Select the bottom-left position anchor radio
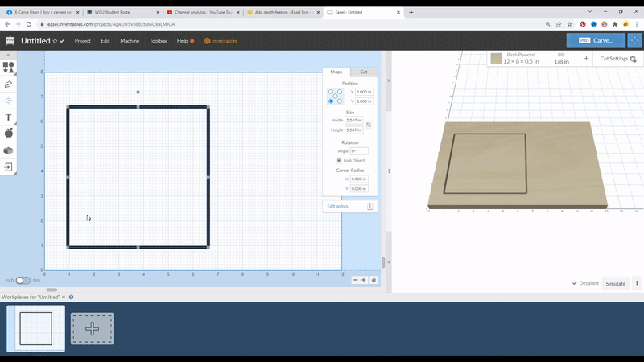Image resolution: width=644 pixels, height=362 pixels. [331, 101]
